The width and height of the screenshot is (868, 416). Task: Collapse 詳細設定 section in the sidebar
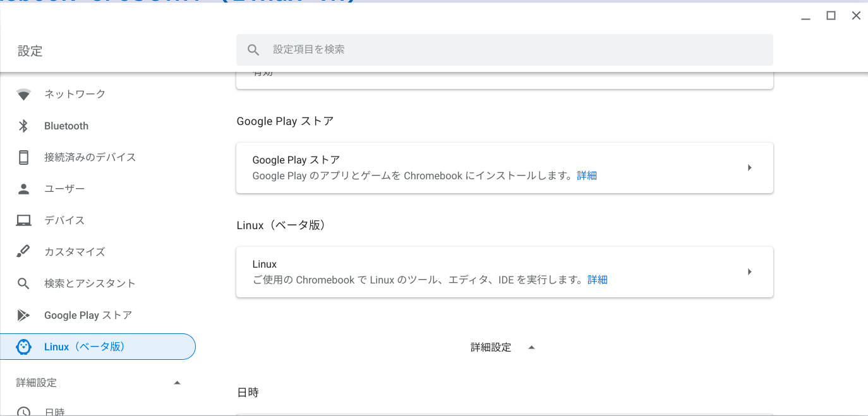[x=177, y=383]
